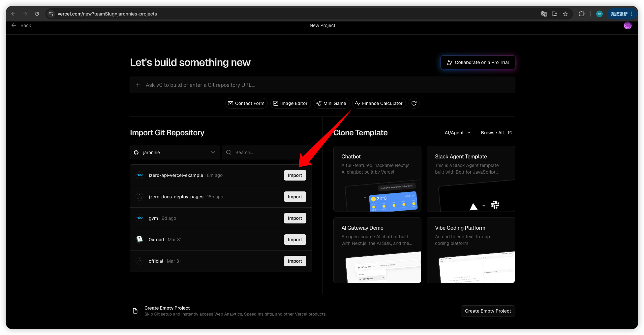Click the site info icon beside URL

51,14
